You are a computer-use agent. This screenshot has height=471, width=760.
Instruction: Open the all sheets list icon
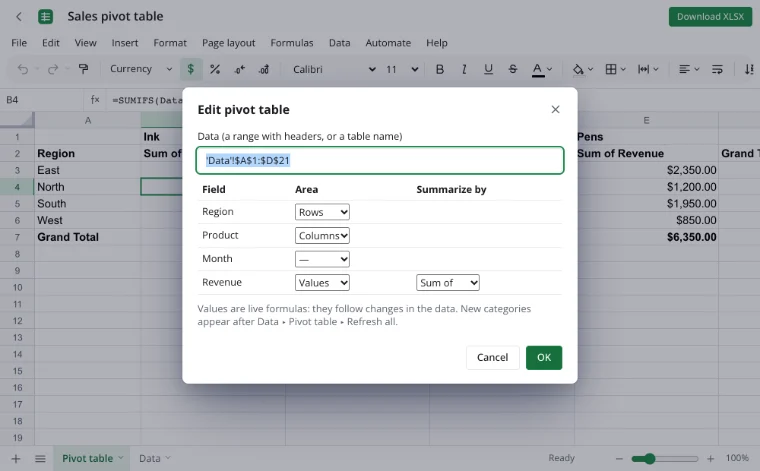pos(40,458)
